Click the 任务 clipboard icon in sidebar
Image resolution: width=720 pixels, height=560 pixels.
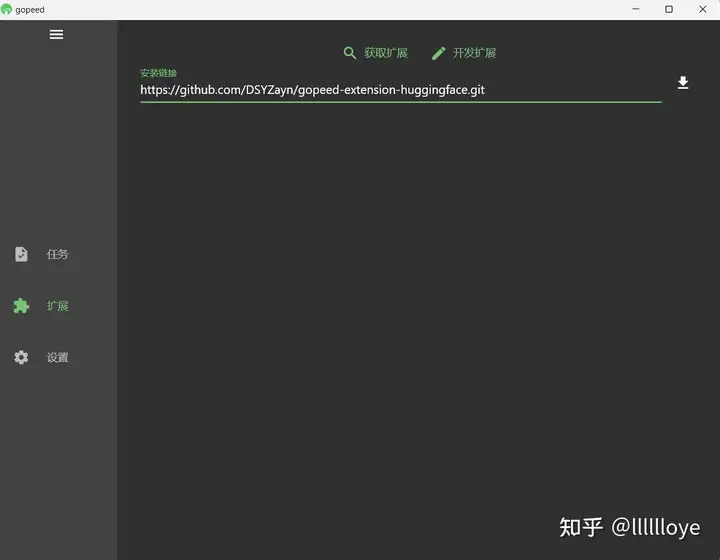[21, 254]
